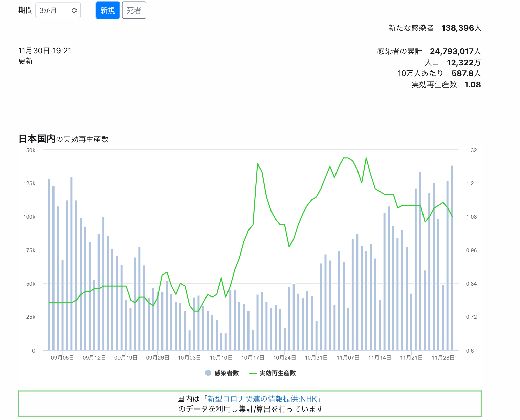The height and width of the screenshot is (420, 520).
Task: Open the 期間 period dropdown showing 3か月
Action: [x=58, y=10]
